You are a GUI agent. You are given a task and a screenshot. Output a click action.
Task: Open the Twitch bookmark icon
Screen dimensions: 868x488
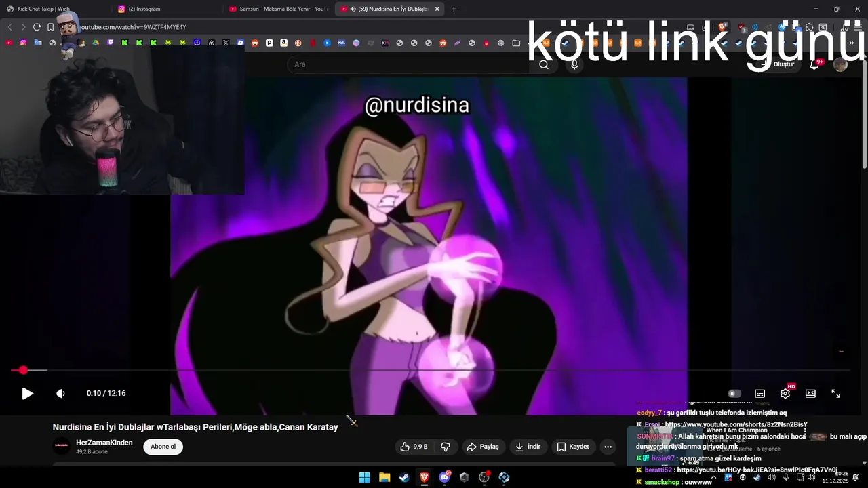tap(111, 43)
